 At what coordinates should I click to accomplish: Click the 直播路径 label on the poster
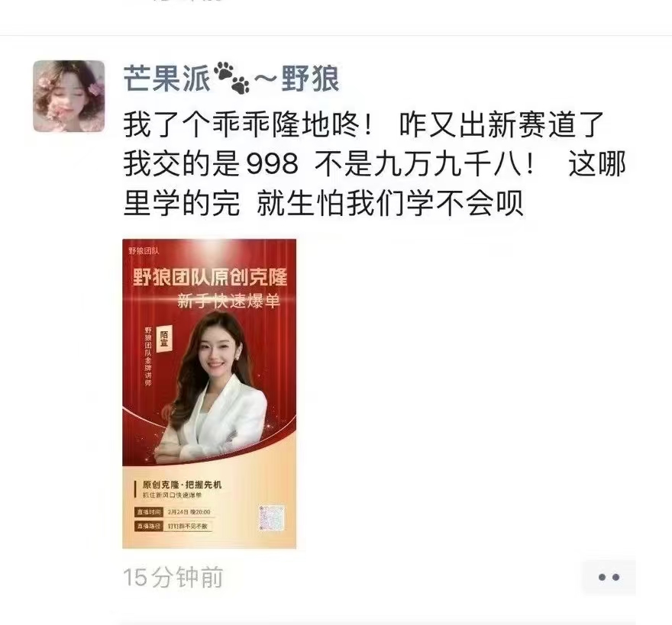(149, 526)
